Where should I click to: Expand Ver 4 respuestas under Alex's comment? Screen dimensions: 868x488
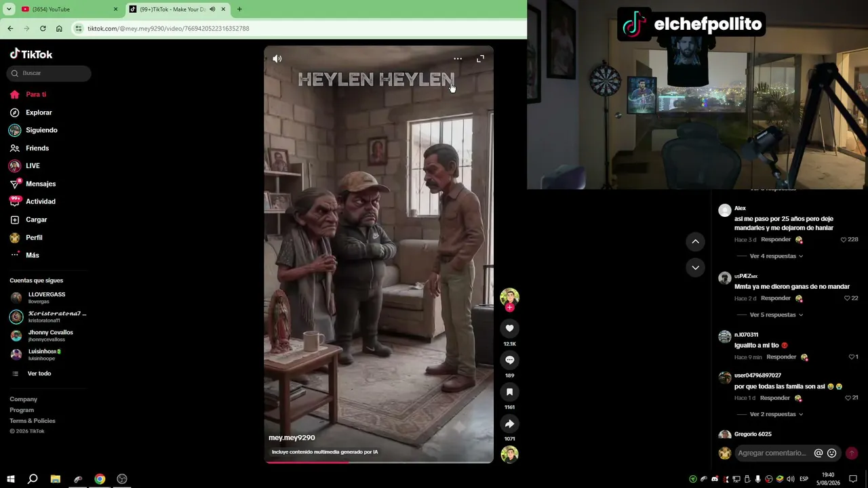(x=776, y=256)
